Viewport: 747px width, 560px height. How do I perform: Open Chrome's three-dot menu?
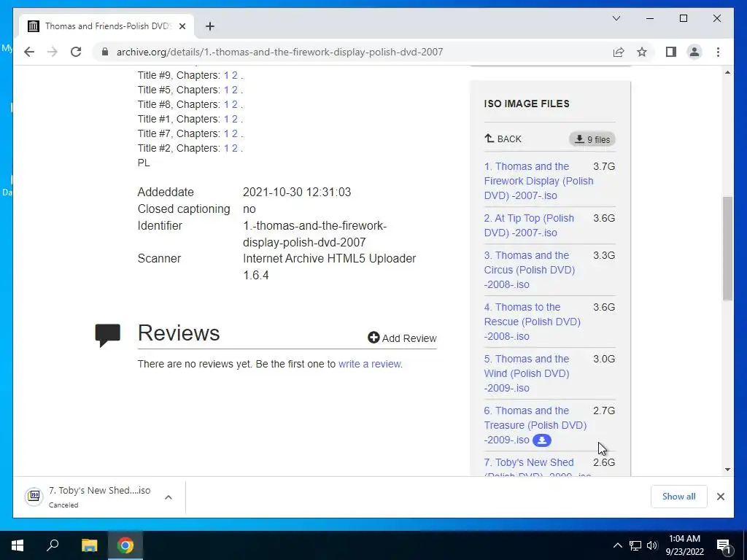tap(718, 52)
